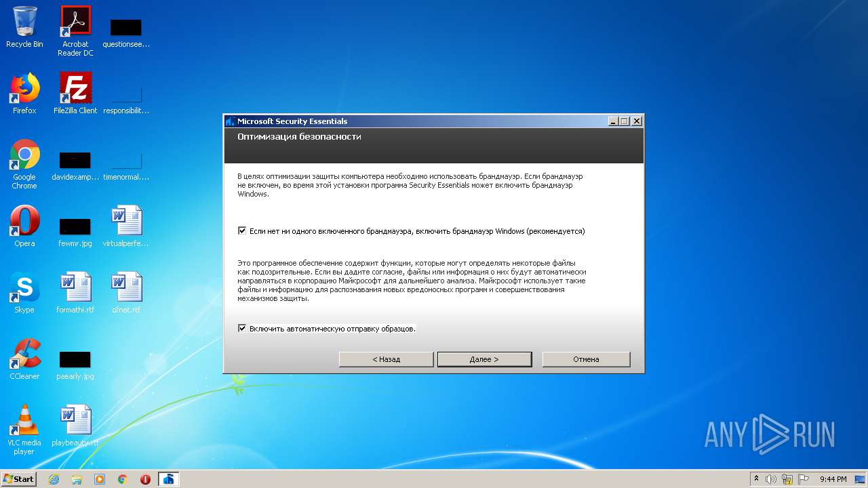This screenshot has height=488, width=868.
Task: Select ofnet.rtf document icon
Action: coord(126,293)
